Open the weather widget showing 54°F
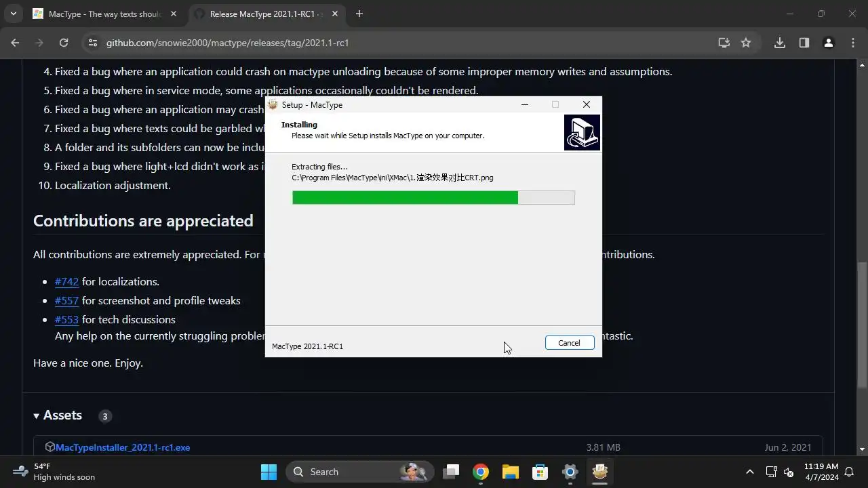868x488 pixels. pyautogui.click(x=54, y=472)
